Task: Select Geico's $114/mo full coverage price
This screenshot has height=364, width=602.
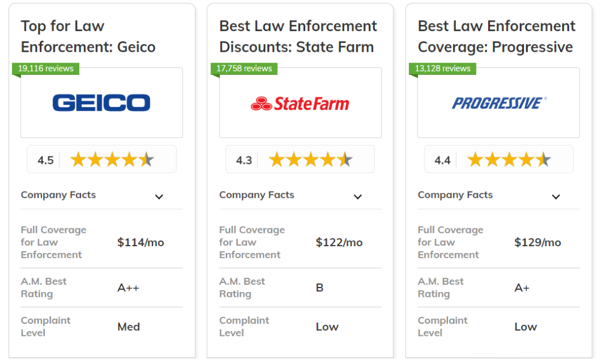Action: coord(140,242)
